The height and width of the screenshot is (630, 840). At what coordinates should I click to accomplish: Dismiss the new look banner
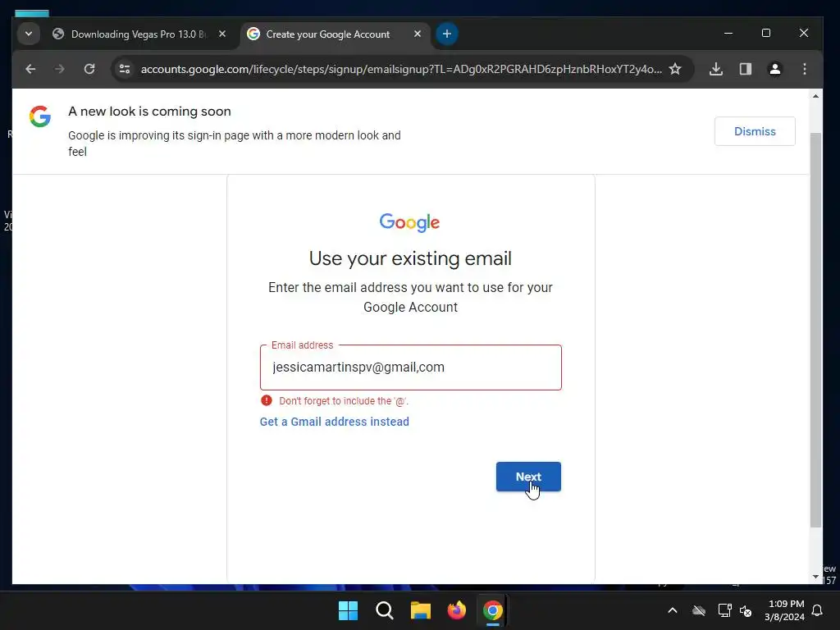(x=755, y=131)
